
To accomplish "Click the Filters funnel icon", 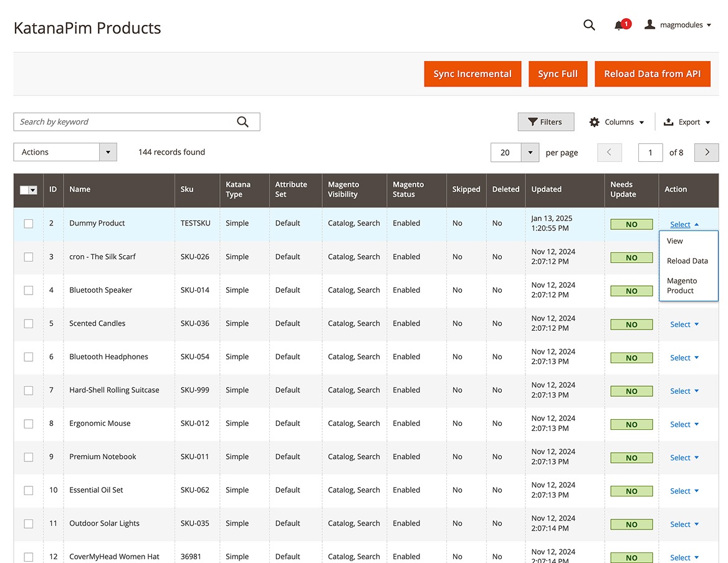I will point(532,122).
